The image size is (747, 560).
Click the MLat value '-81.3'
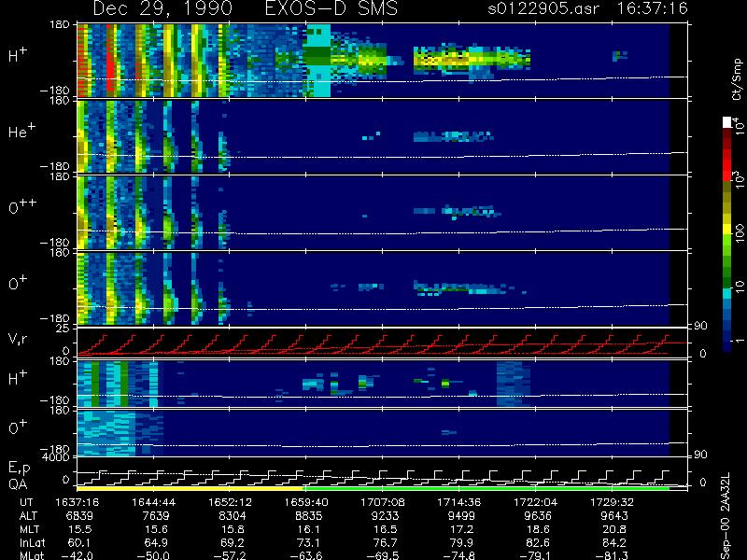[x=612, y=555]
